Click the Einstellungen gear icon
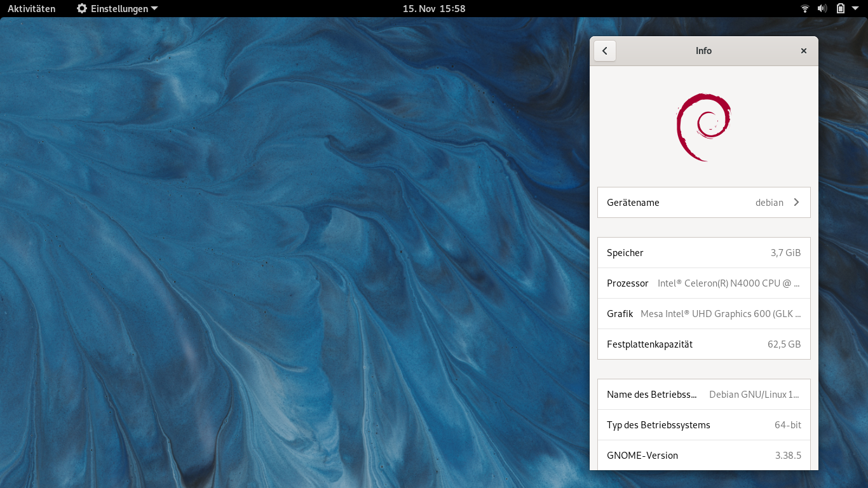 click(82, 9)
